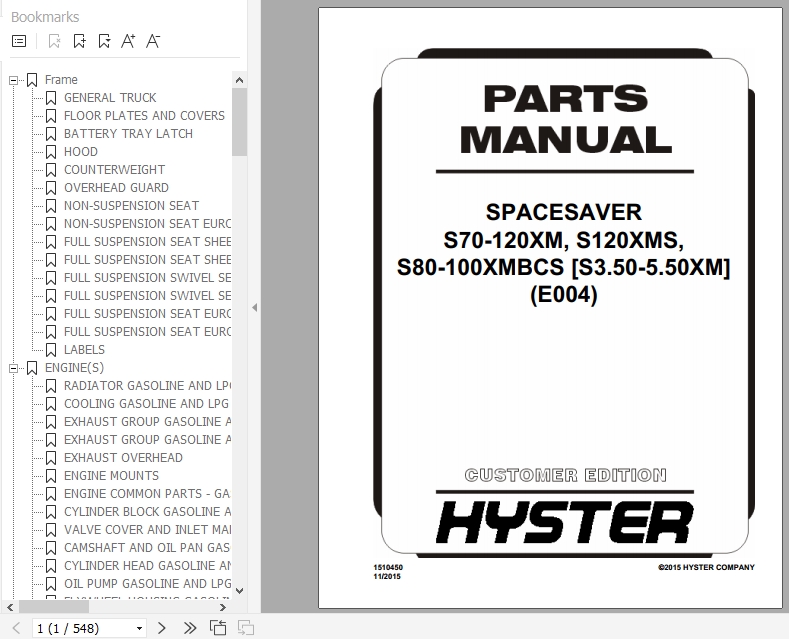Open VALVE COVER AND INLET bookmark
This screenshot has width=789, height=639.
147,530
